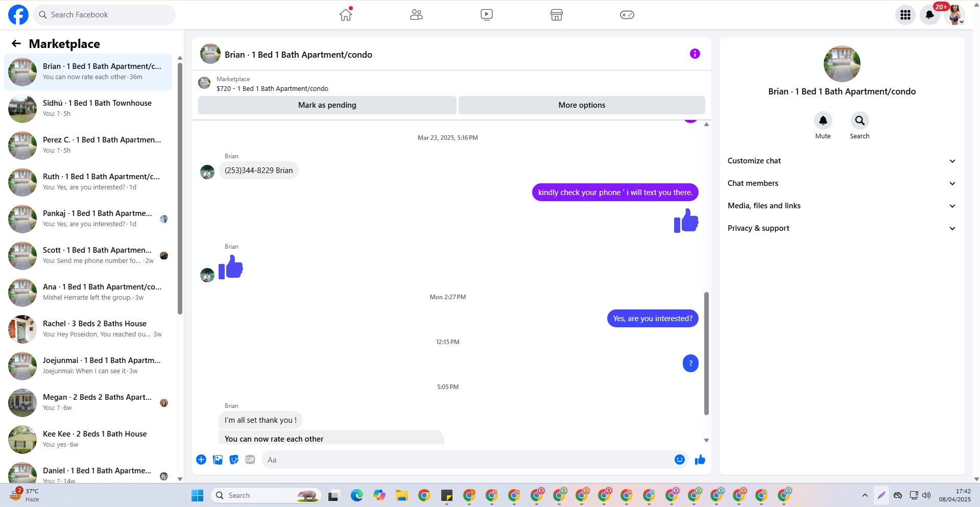The image size is (980, 507).
Task: Mute this chat with the bell icon
Action: (x=823, y=120)
